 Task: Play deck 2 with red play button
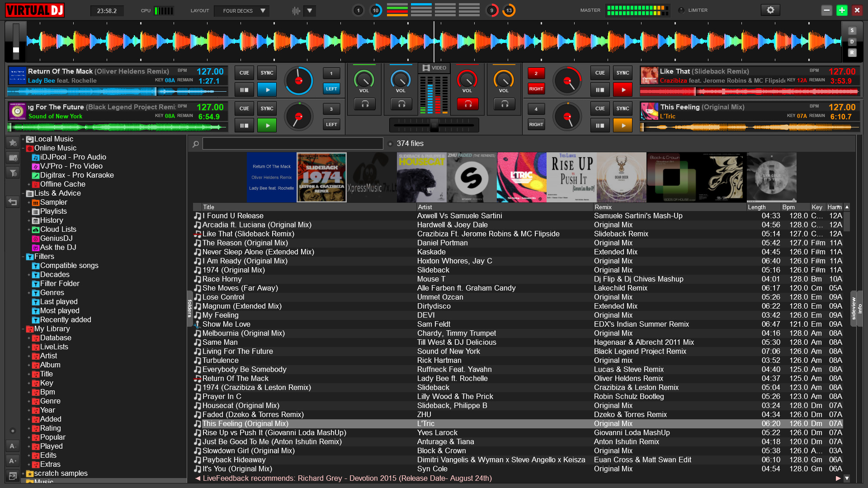point(623,89)
